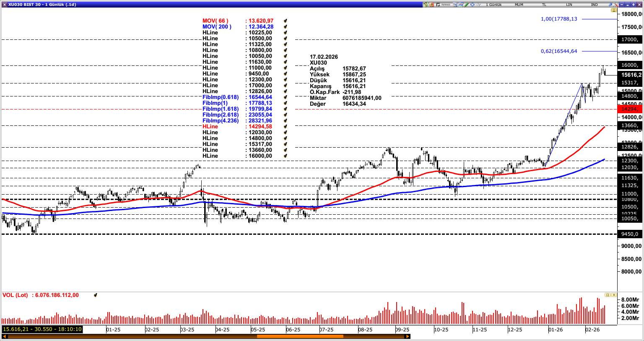
Task: Open the 1 Günlük period selector
Action: [x=494, y=5]
